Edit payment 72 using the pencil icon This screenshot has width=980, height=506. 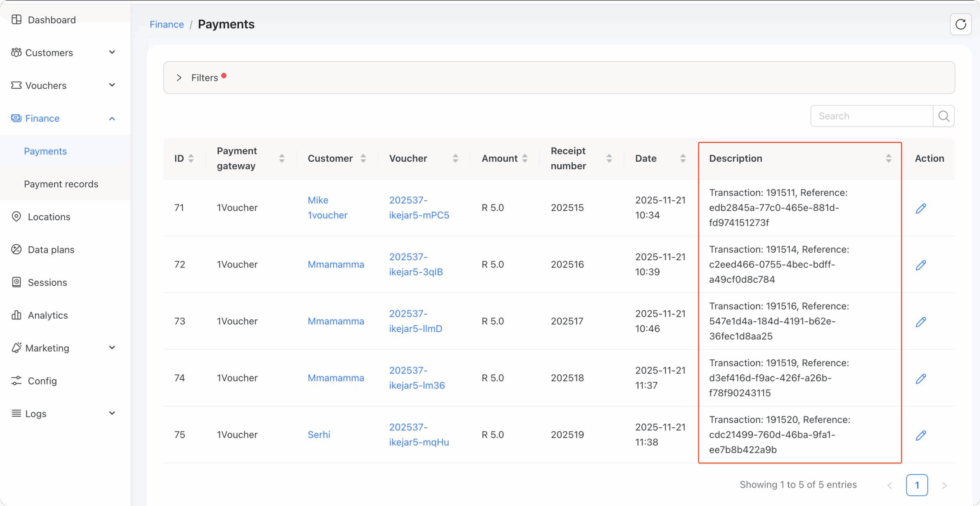tap(921, 264)
